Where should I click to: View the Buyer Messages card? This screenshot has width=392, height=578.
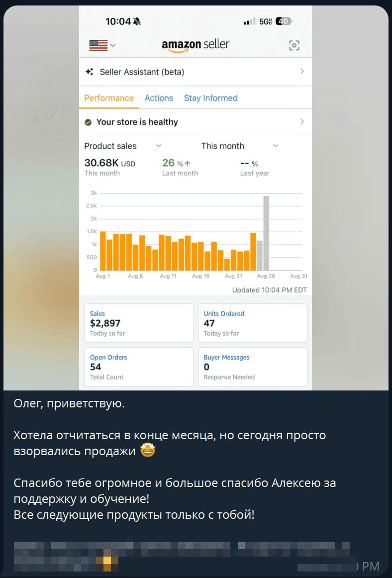click(x=253, y=367)
